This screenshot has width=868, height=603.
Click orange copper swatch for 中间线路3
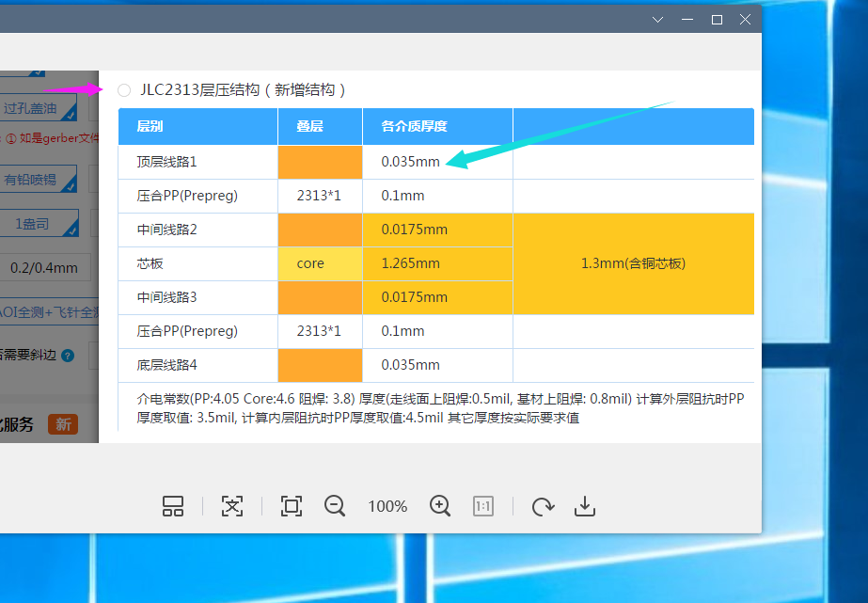click(x=320, y=297)
